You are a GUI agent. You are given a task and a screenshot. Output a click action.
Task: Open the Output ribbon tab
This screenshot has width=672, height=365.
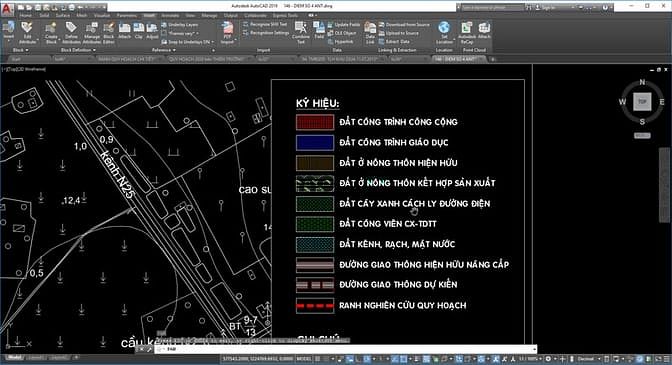coord(231,15)
